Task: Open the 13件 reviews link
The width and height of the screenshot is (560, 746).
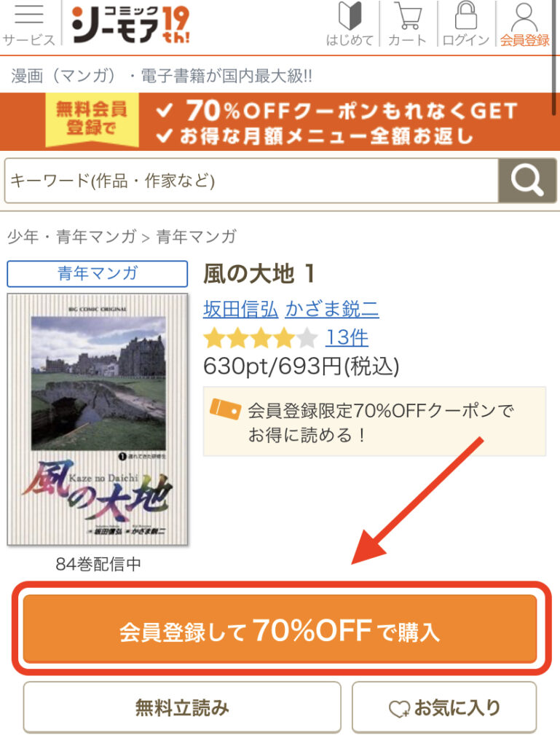Action: pyautogui.click(x=347, y=338)
